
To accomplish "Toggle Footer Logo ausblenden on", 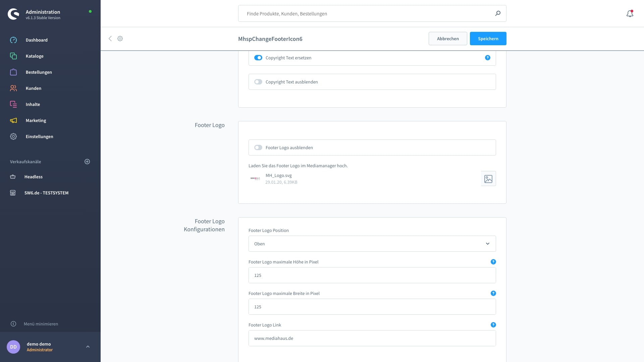I will coord(258,147).
